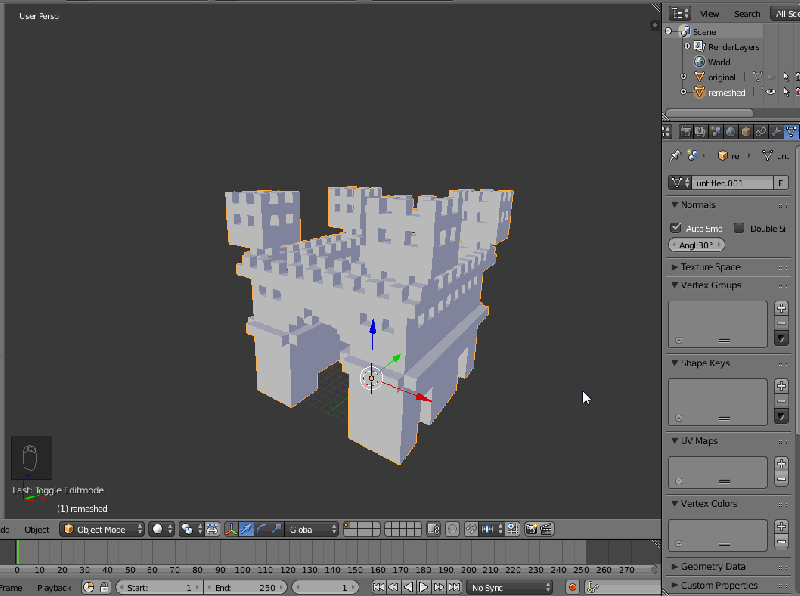Enable the rotate manipulator in 3D view header

click(x=261, y=530)
